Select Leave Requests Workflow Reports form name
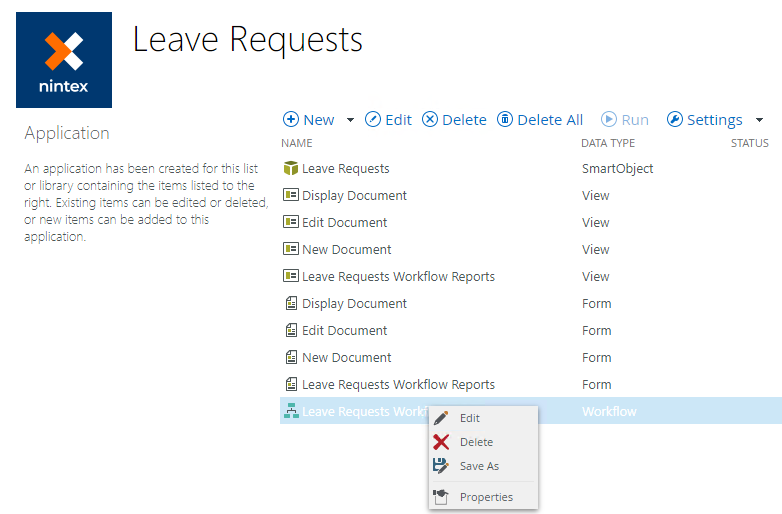This screenshot has width=782, height=514. pos(398,384)
